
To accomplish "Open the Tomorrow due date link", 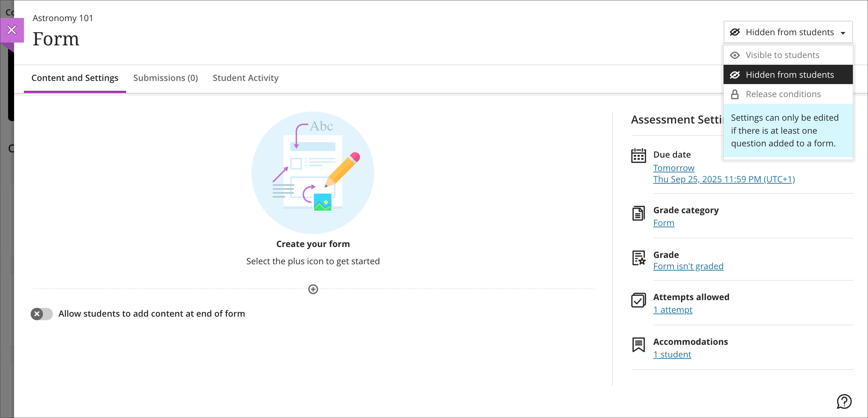I will (674, 168).
